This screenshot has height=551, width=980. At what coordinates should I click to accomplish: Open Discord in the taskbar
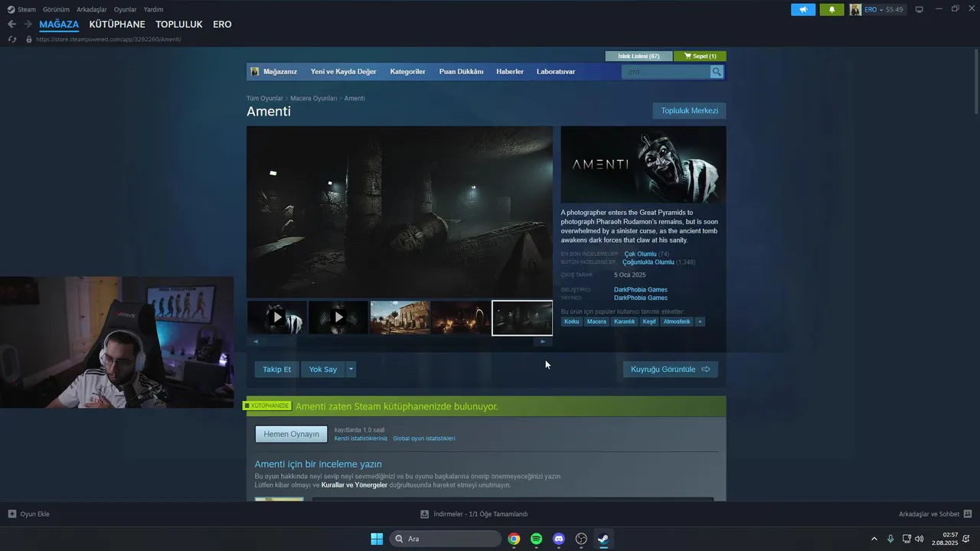point(559,539)
